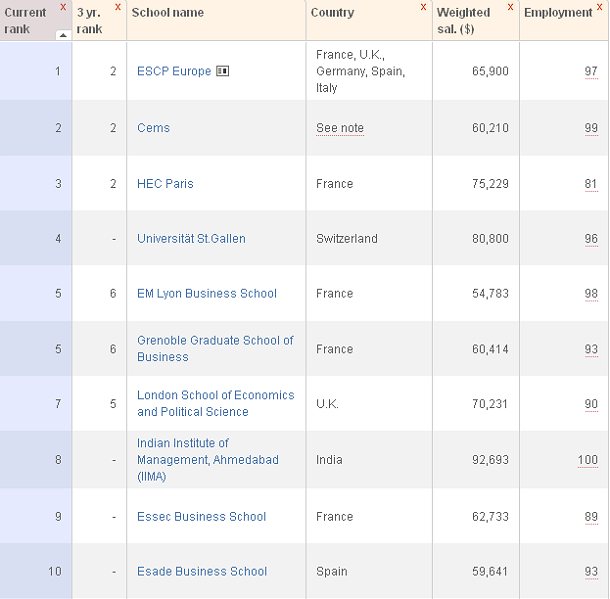Sort by the School name header
Screen dimensions: 610x599
[x=168, y=12]
